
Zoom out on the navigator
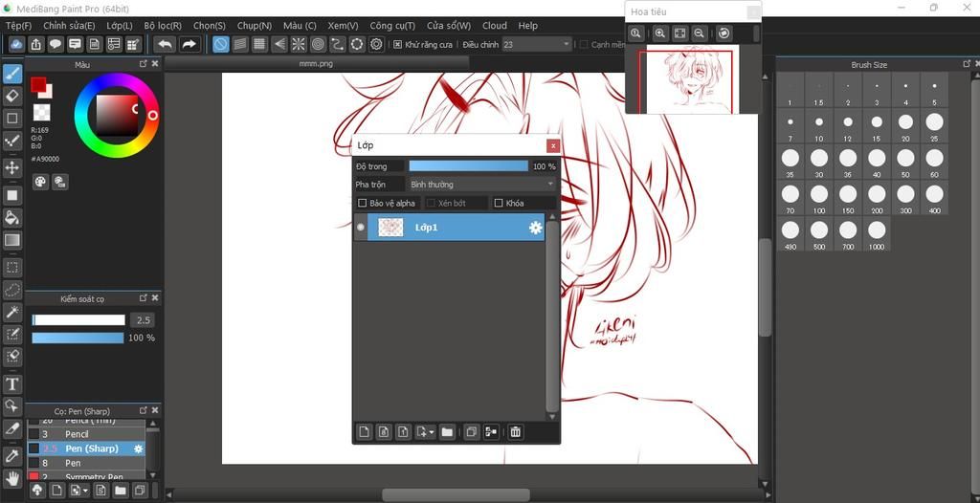pyautogui.click(x=700, y=33)
